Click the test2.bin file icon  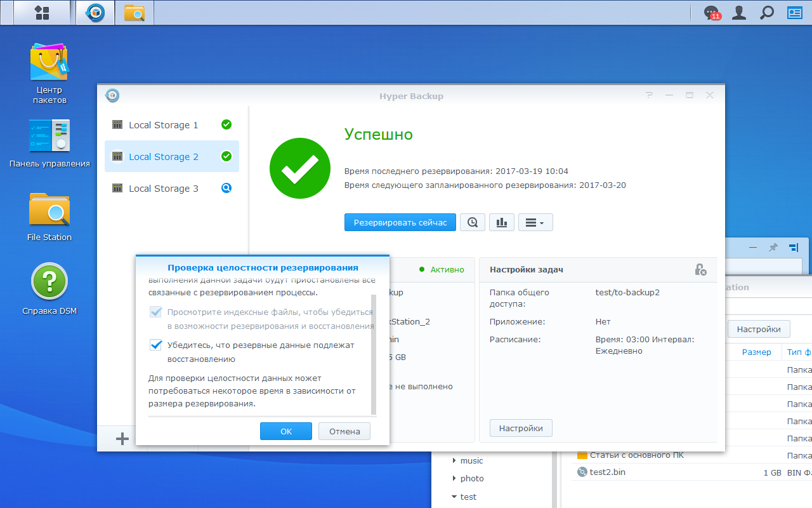[x=582, y=472]
